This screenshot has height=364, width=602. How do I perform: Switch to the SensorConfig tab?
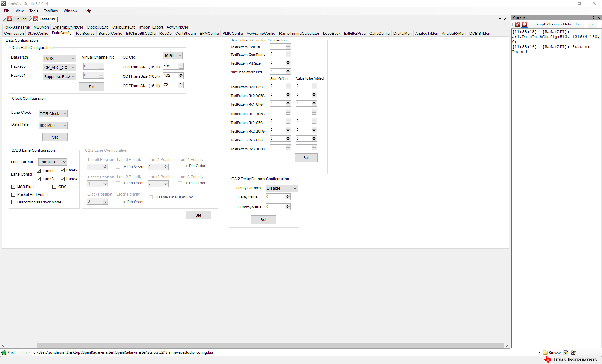click(x=110, y=34)
